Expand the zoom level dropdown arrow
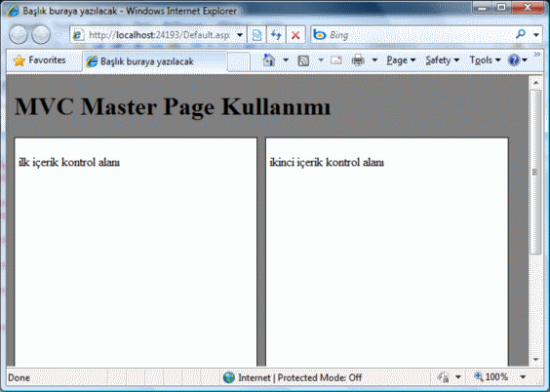550x392 pixels. point(523,377)
